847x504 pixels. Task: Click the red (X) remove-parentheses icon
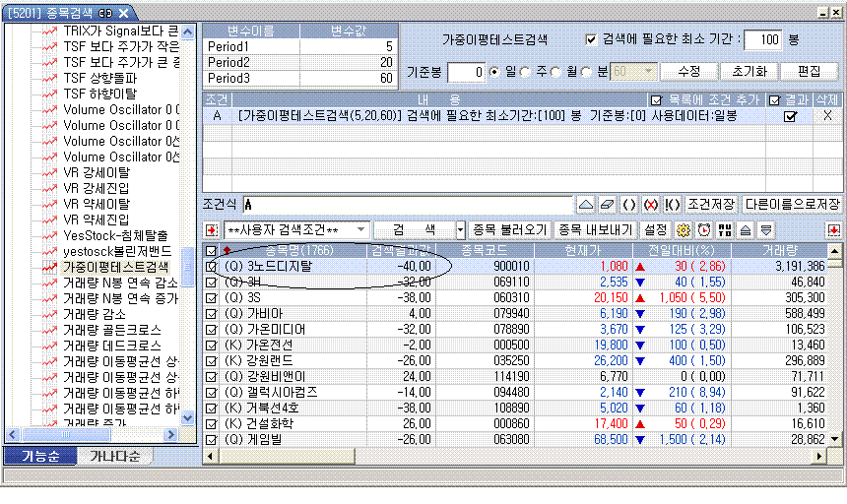pyautogui.click(x=650, y=204)
